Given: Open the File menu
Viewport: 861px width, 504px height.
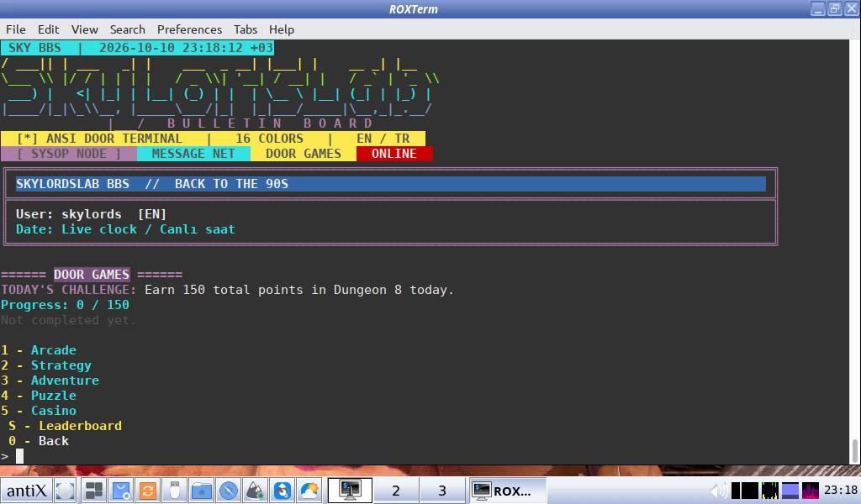Looking at the screenshot, I should 15,29.
